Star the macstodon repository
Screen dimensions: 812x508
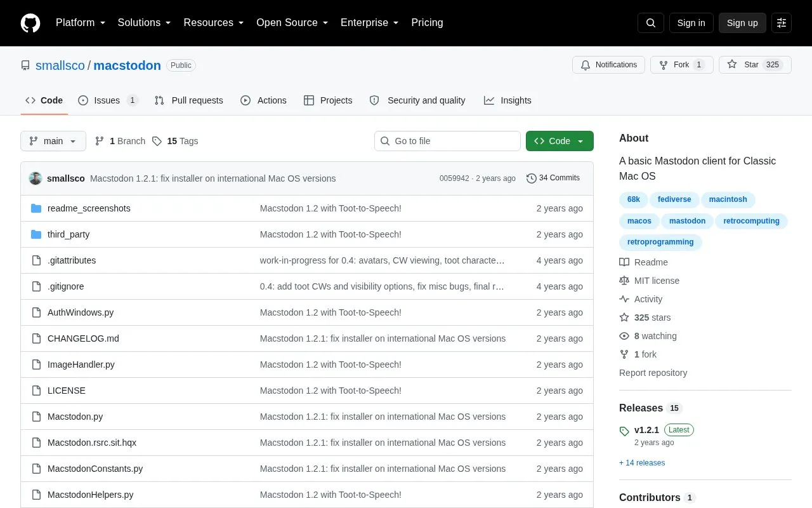755,65
